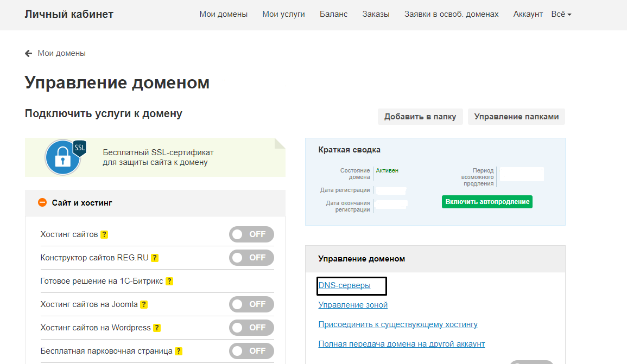
Task: Go to the Баланс menu item
Action: 333,14
